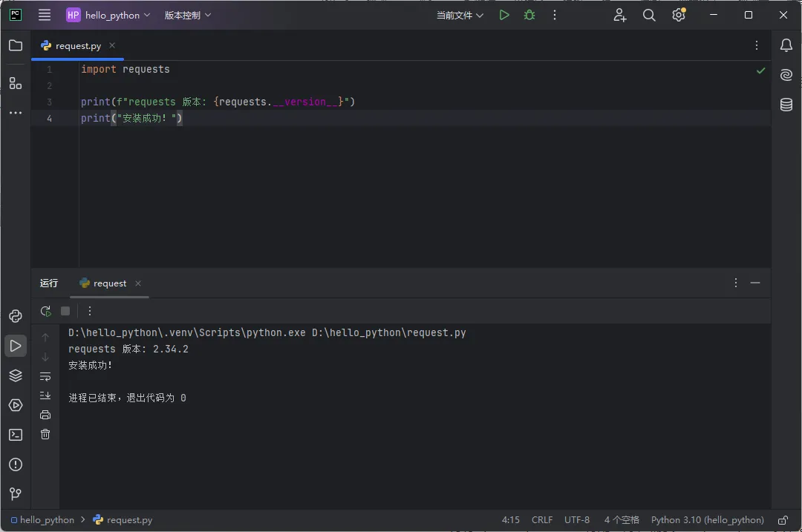Open the Problems tool window
The width and height of the screenshot is (802, 532).
(x=16, y=464)
